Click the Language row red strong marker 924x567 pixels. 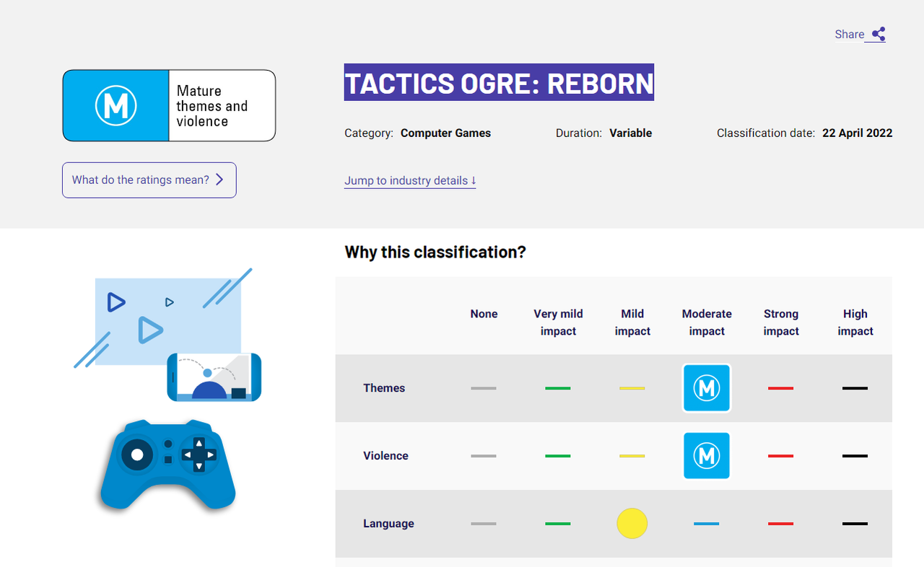[x=781, y=524]
